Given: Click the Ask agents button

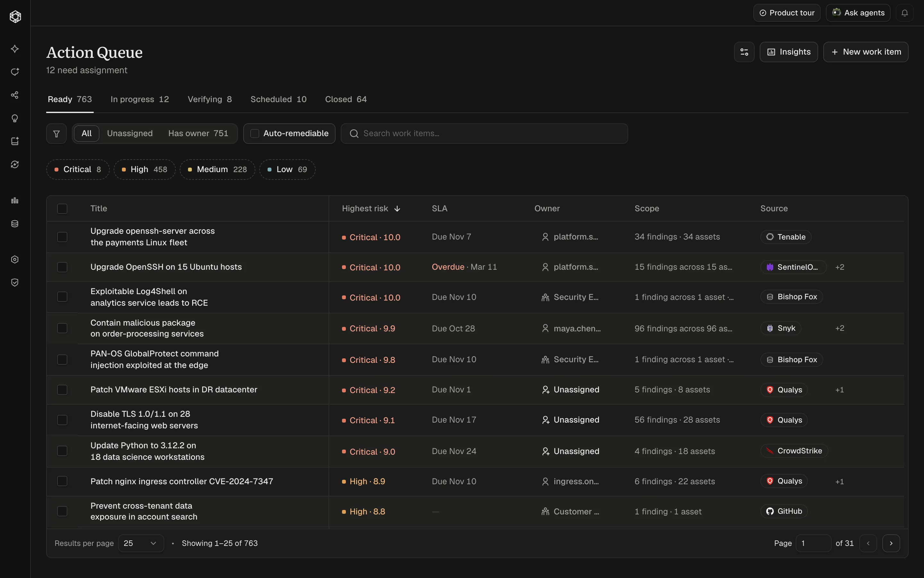Looking at the screenshot, I should (x=858, y=13).
